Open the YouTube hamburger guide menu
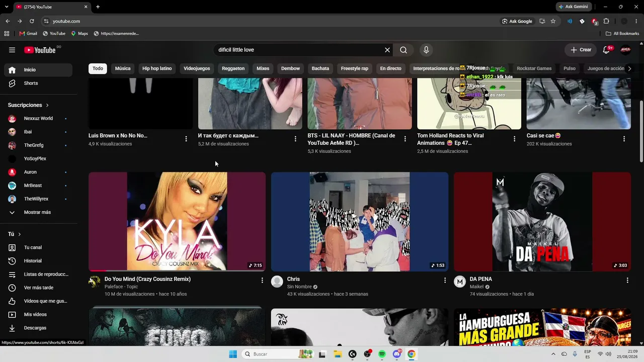The image size is (644, 362). click(12, 50)
